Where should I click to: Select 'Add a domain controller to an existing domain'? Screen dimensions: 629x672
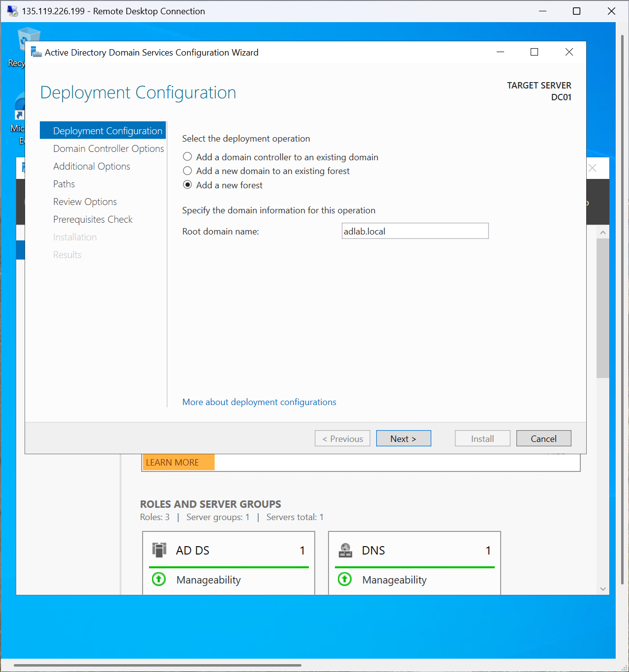[x=187, y=156]
